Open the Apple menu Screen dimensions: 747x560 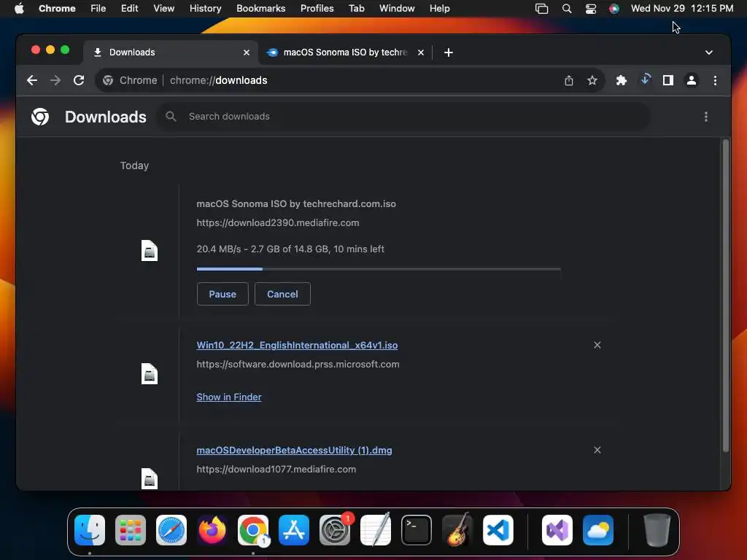19,9
